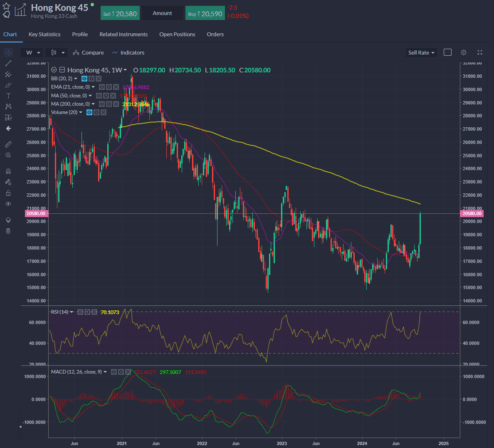The height and width of the screenshot is (448, 494).
Task: Add Hong Kong 45 to favorites star
Action: tap(6, 6)
